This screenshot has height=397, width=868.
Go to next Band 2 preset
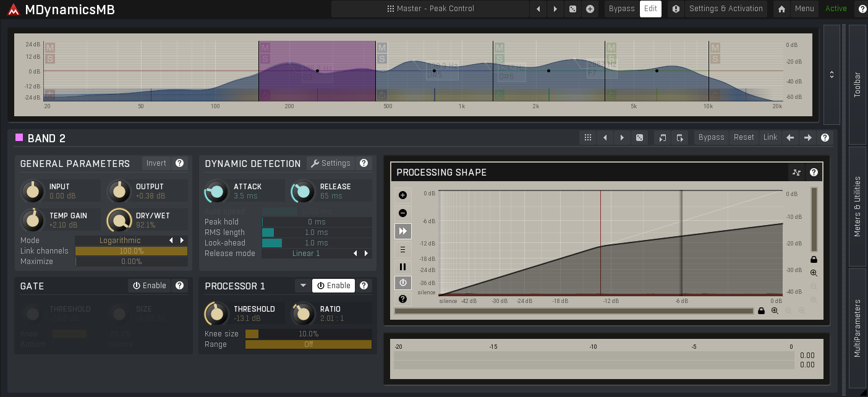(622, 137)
